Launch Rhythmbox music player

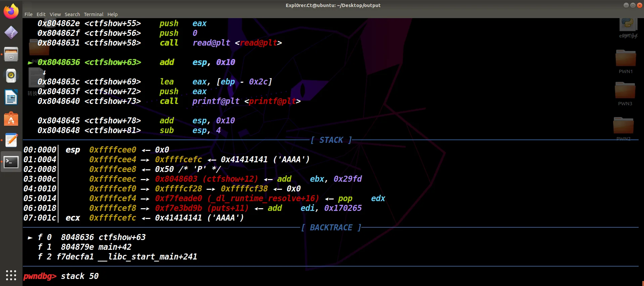tap(11, 76)
